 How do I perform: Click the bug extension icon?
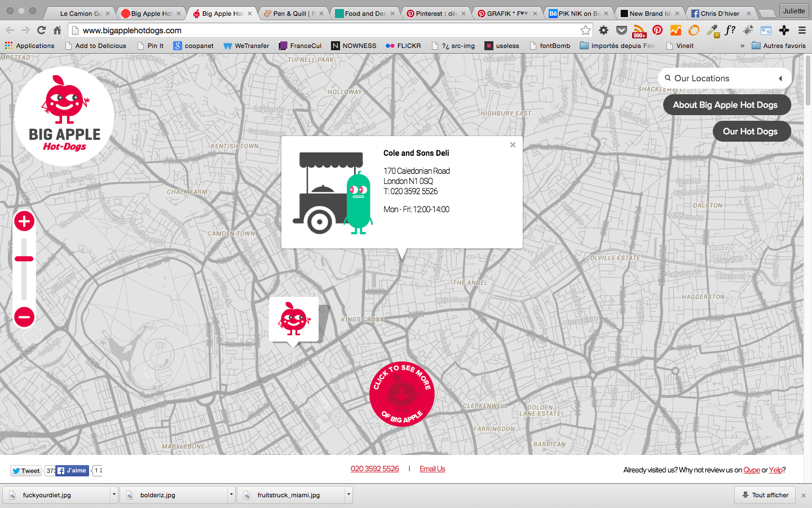tap(748, 30)
